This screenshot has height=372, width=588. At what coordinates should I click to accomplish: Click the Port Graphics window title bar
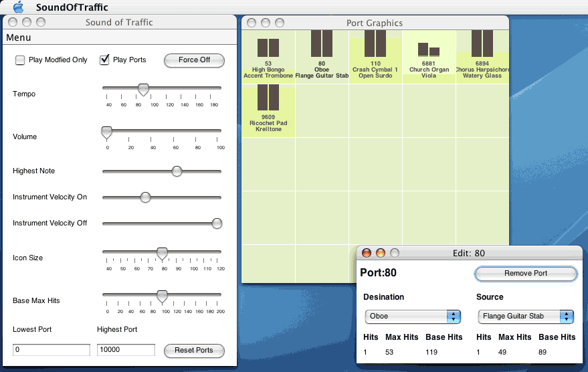tap(375, 23)
